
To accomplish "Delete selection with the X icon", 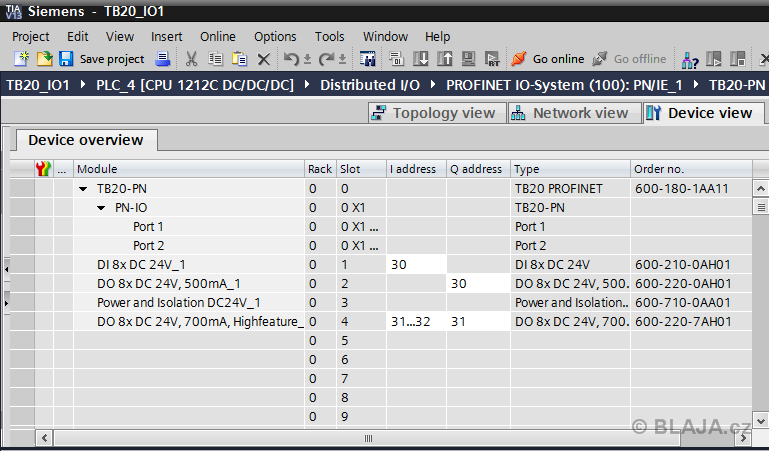I will click(x=264, y=59).
